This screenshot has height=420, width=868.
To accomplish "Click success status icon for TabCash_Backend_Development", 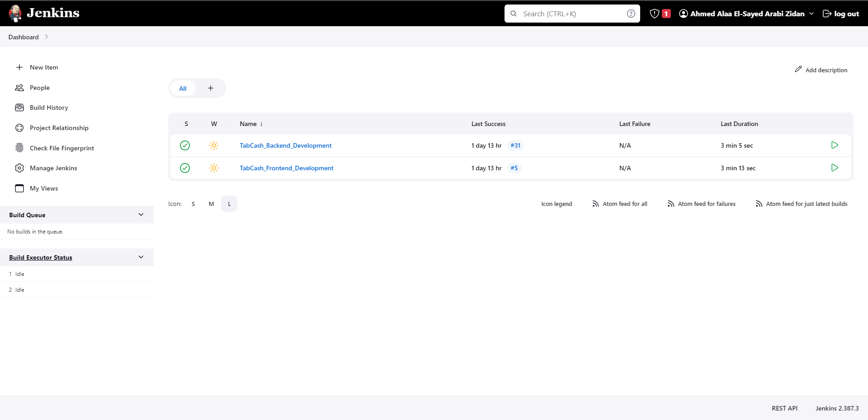I will pos(185,145).
